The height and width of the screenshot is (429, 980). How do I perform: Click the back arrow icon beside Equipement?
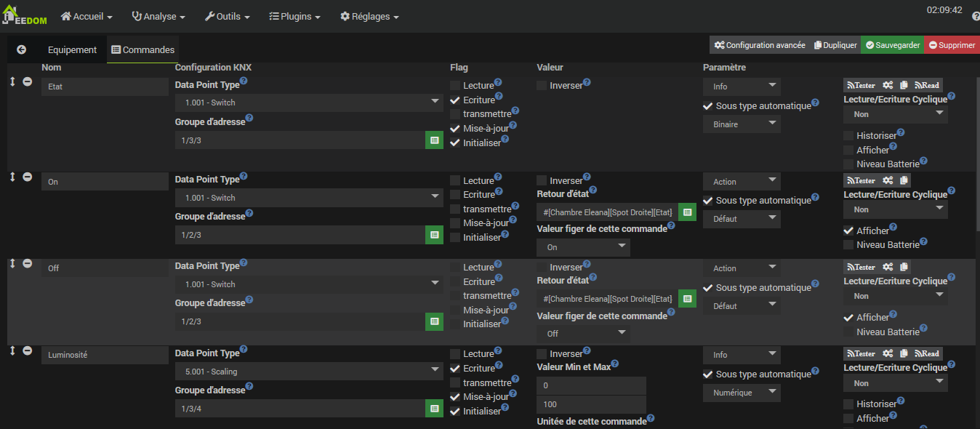point(21,49)
